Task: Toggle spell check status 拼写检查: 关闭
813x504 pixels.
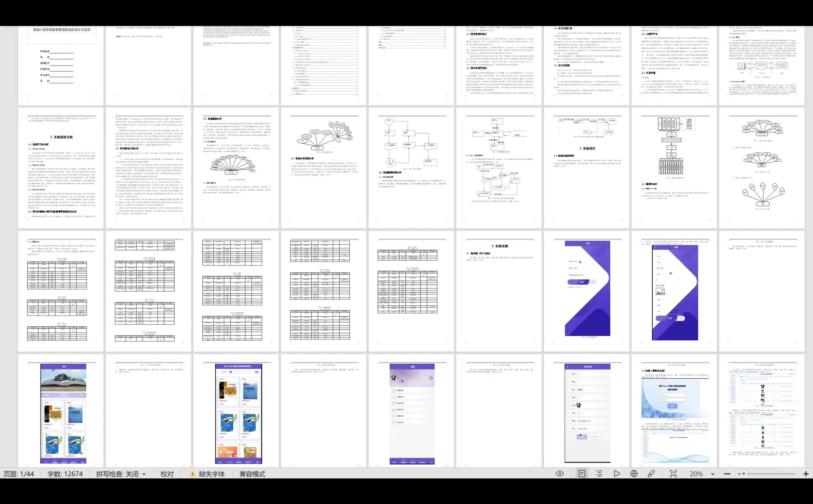Action: (117, 474)
